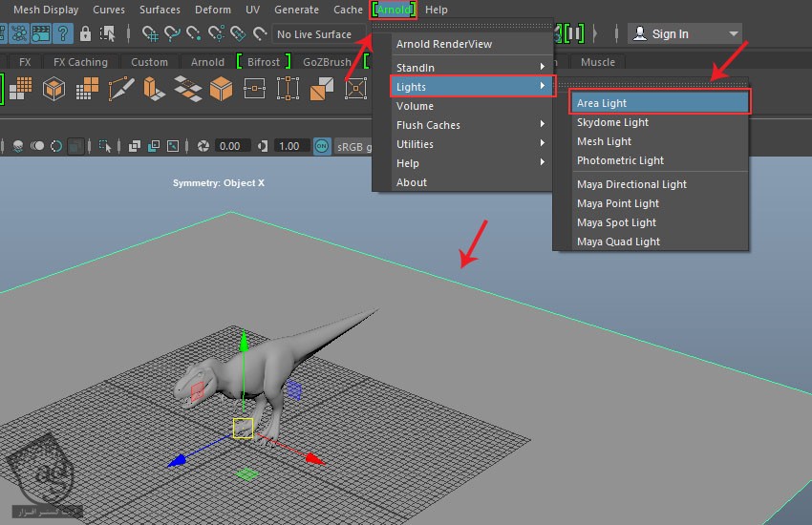Screen dimensions: 812x525
Task: Click the checkerboard grid shelf icon
Action: (x=21, y=89)
